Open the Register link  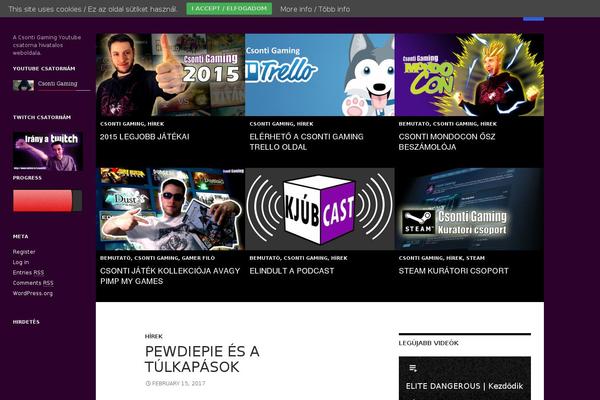(24, 252)
